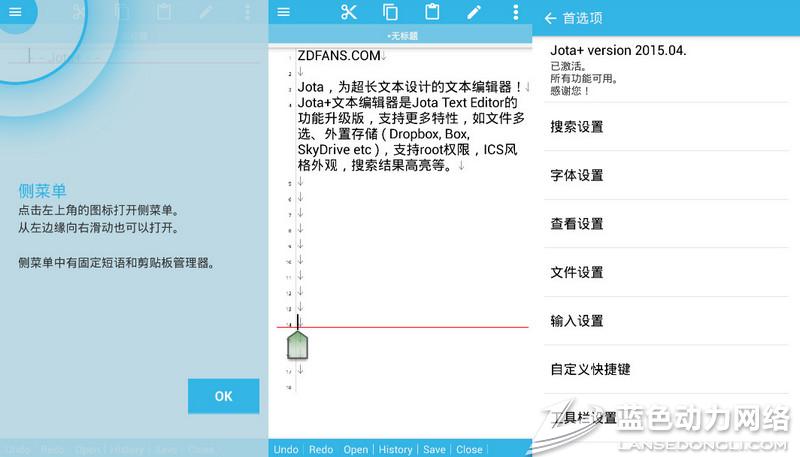This screenshot has width=800, height=457.
Task: Tap Save in the editor's bottom bar
Action: coord(434,449)
